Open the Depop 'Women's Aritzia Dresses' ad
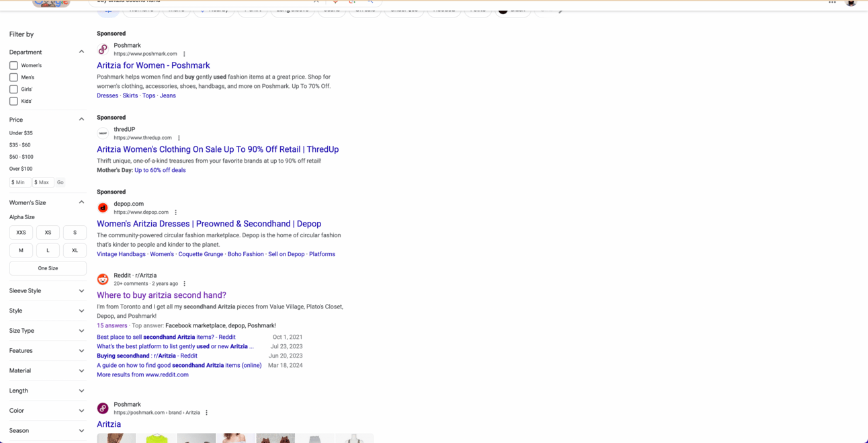 209,224
